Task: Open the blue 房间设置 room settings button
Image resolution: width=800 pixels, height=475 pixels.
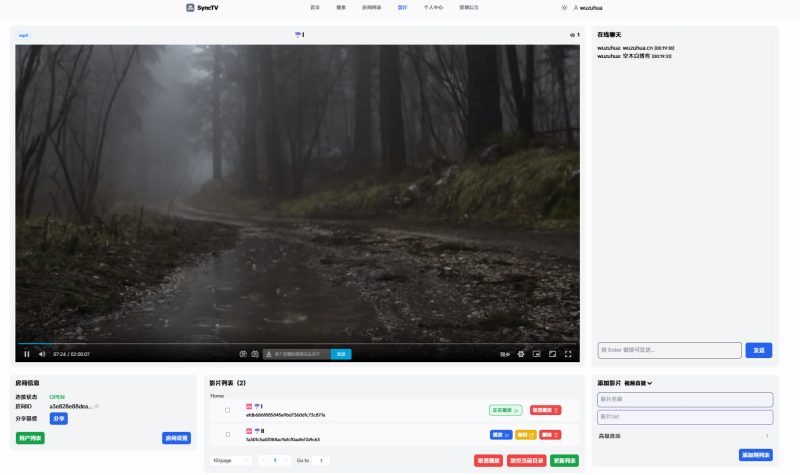Action: [x=177, y=438]
